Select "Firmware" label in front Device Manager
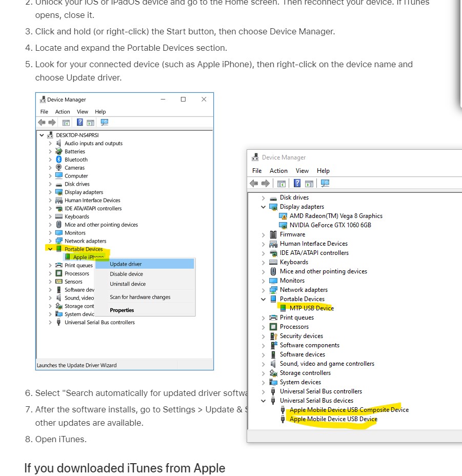 click(x=292, y=234)
